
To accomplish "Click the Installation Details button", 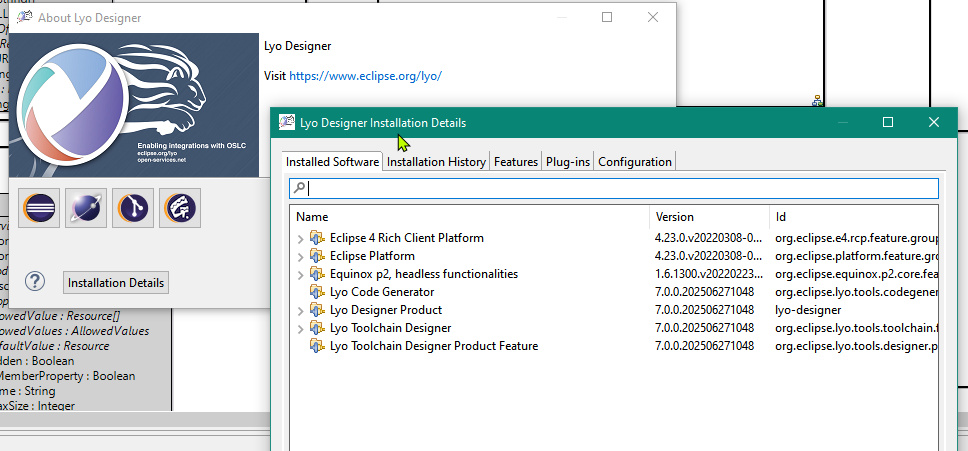I will (115, 283).
